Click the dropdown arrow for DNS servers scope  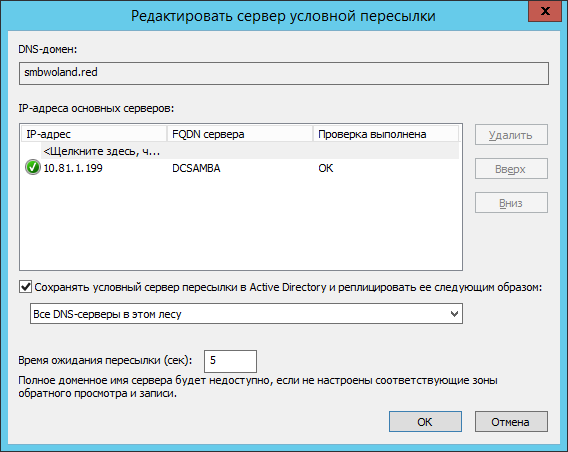click(x=454, y=314)
